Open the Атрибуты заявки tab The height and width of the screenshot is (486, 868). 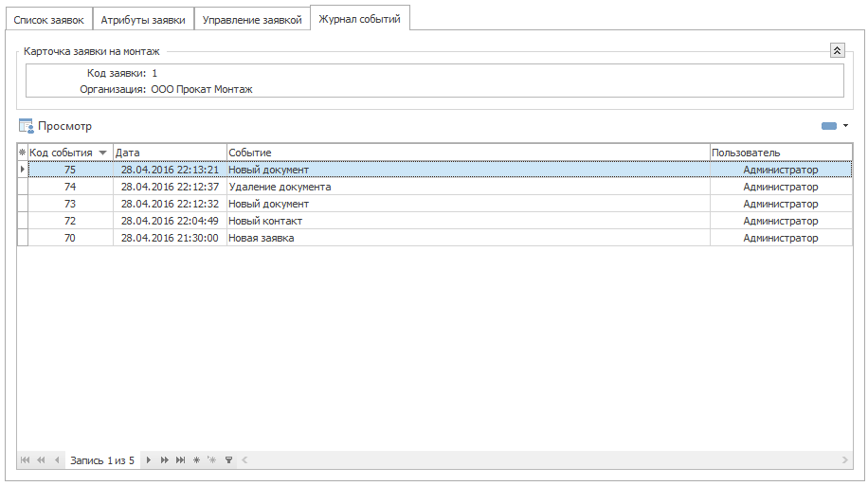pyautogui.click(x=143, y=20)
